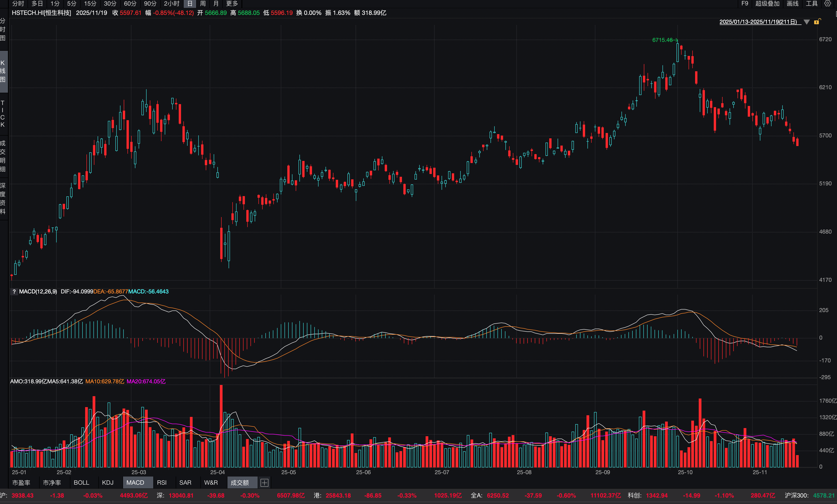Toggle the MACD indicator panel
The height and width of the screenshot is (504, 837).
pyautogui.click(x=135, y=482)
